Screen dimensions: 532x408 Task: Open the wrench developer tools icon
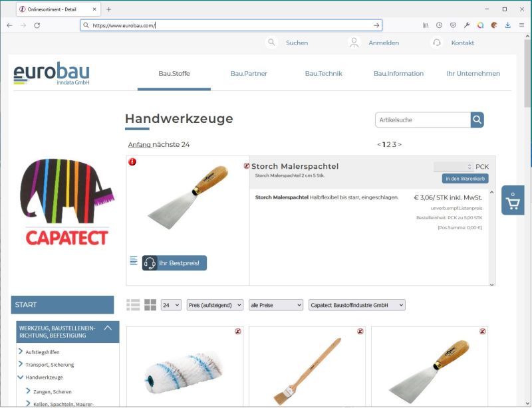click(x=467, y=25)
